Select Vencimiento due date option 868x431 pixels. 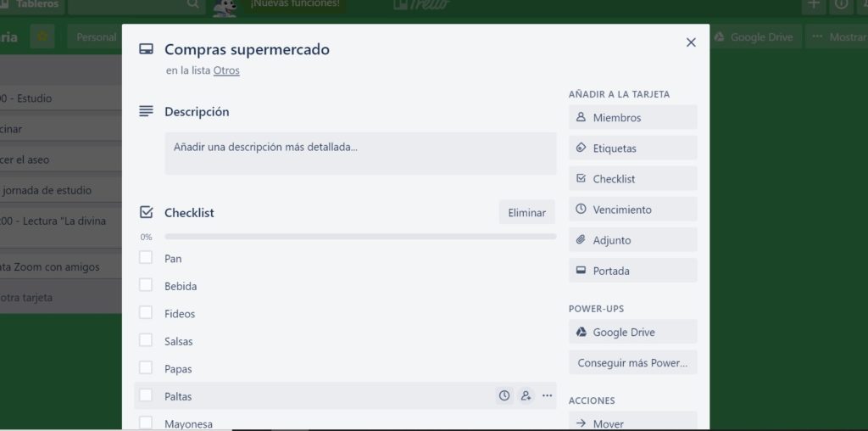(x=632, y=209)
